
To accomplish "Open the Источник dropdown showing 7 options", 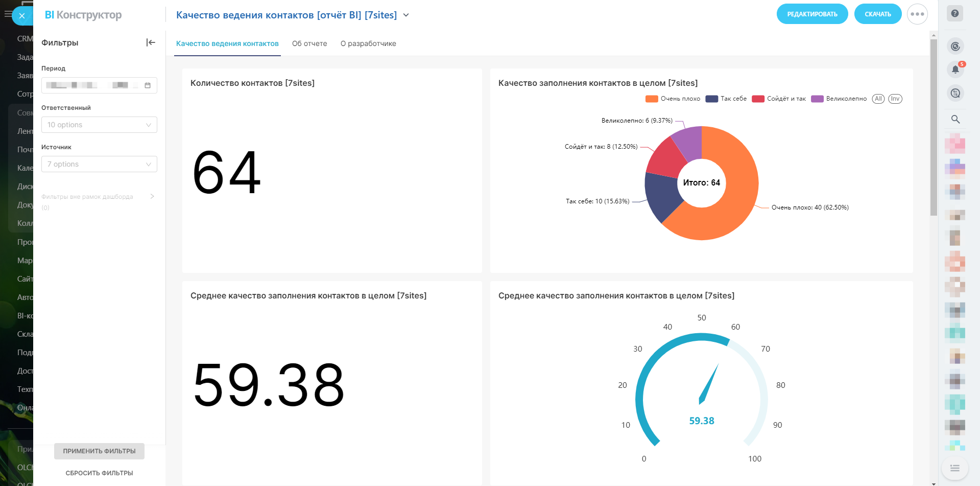I will (99, 164).
